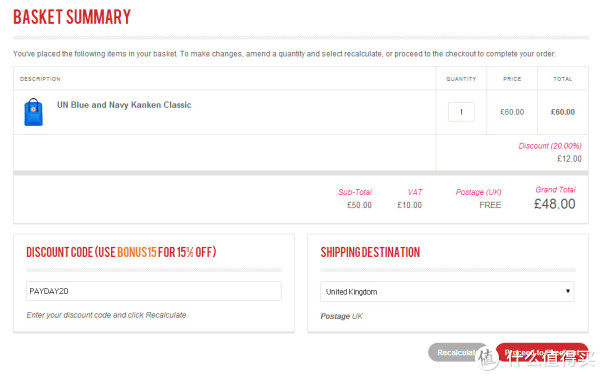Click the dropdown arrow for shipping country
The width and height of the screenshot is (600, 376).
coord(568,291)
